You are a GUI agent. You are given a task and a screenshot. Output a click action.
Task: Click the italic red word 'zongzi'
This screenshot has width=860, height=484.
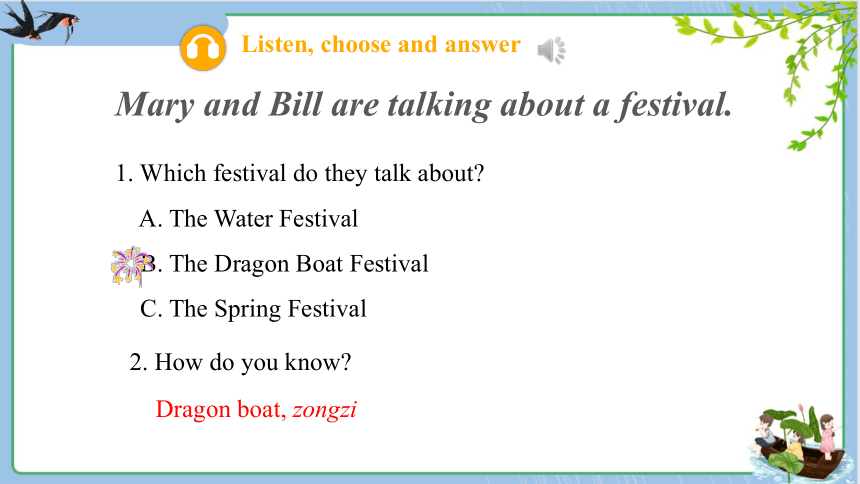coord(325,410)
